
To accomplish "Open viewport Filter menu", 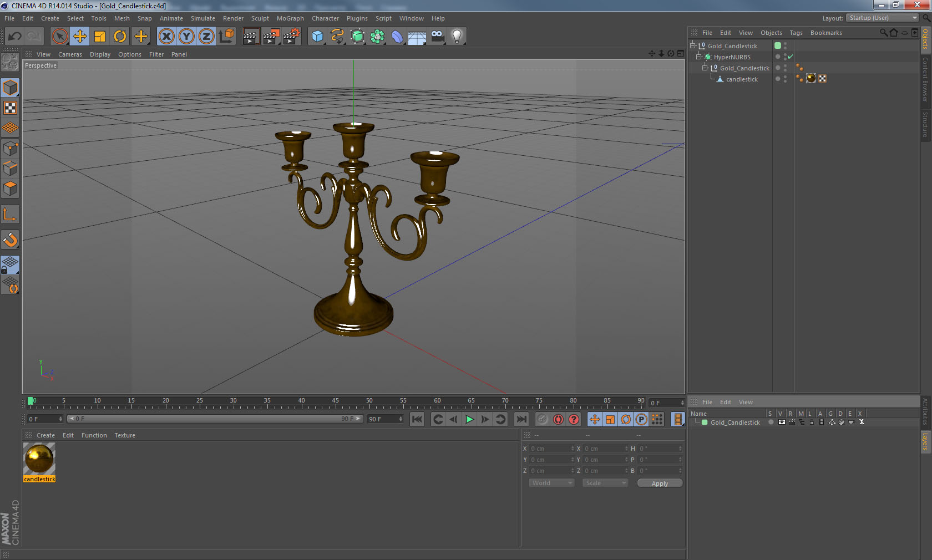I will point(156,54).
